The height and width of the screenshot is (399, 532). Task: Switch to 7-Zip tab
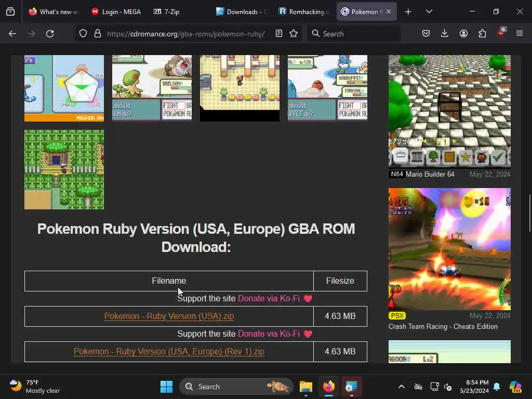click(x=179, y=12)
